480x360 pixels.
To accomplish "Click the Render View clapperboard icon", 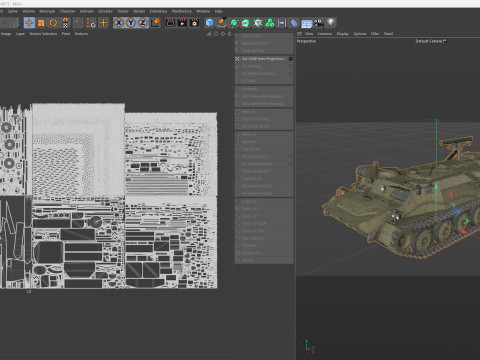I will (x=170, y=23).
